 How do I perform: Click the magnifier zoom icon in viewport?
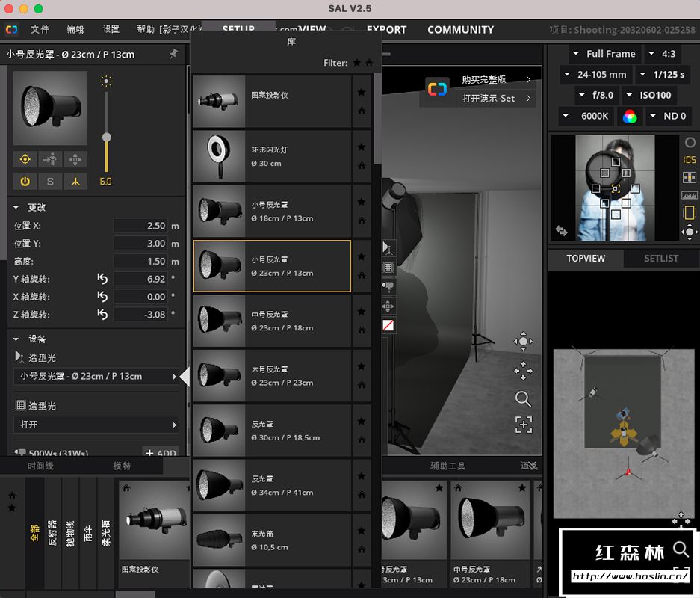tap(523, 398)
